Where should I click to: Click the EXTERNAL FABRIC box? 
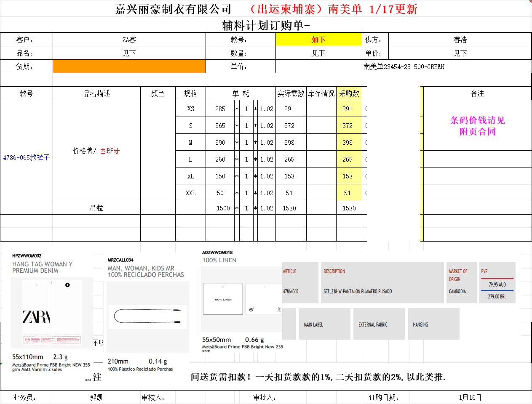point(379,324)
